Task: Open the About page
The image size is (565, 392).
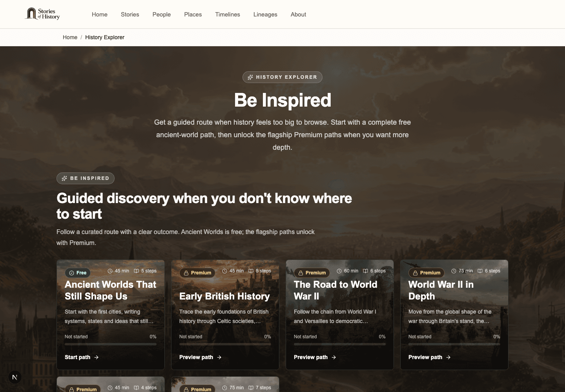Action: (298, 15)
